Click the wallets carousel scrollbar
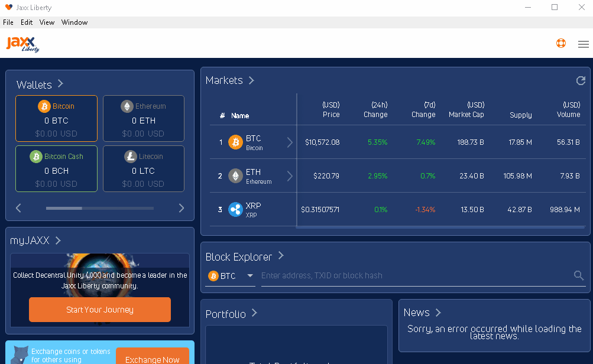Viewport: 593px width, 364px height. coord(100,208)
